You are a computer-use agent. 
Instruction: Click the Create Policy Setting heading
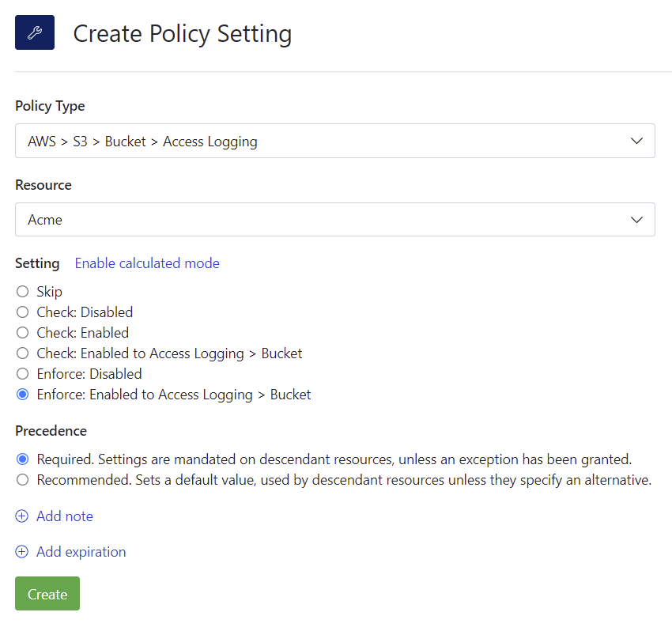coord(183,34)
